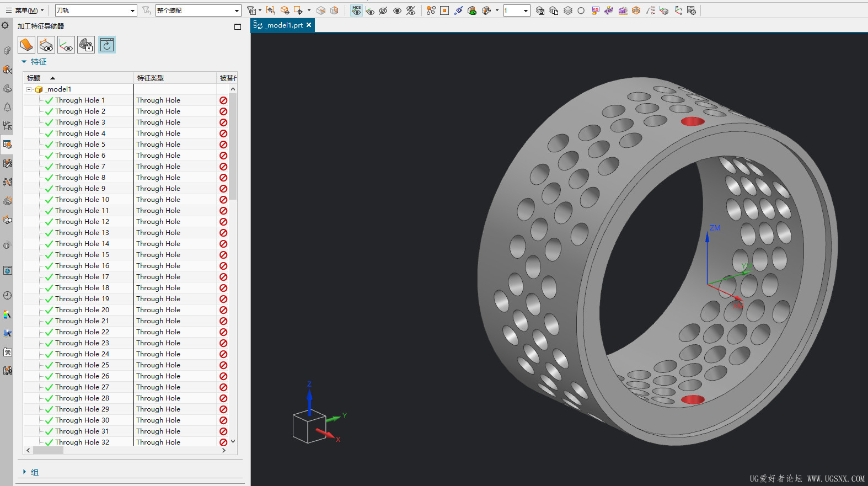Select Through Hole 15 in the tree
868x486 pixels.
point(82,255)
